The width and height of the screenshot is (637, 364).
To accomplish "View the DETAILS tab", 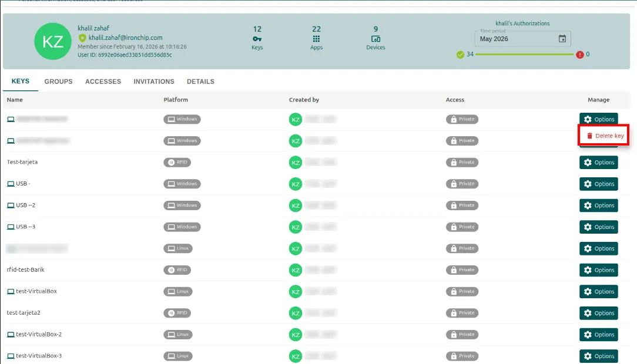I will click(201, 82).
